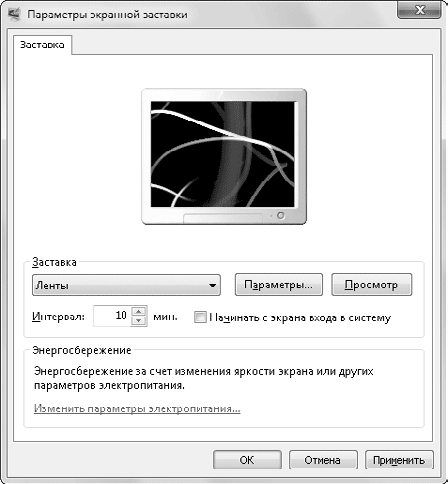Screen dimensions: 448x484
Task: Click the Начинать с экрана входа label text
Action: click(300, 318)
